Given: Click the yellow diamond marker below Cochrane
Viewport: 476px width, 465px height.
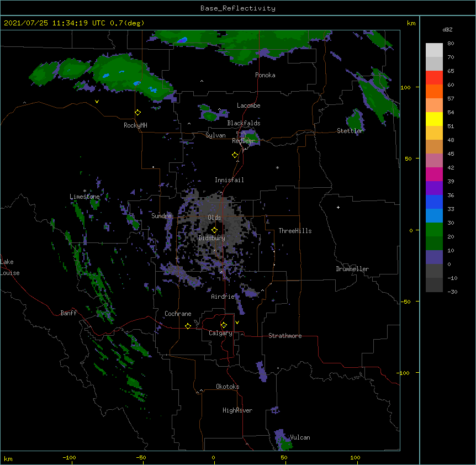Looking at the screenshot, I should coord(188,326).
